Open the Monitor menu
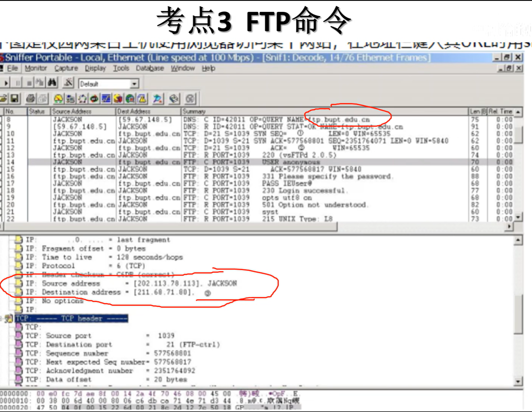The width and height of the screenshot is (532, 412). (36, 68)
